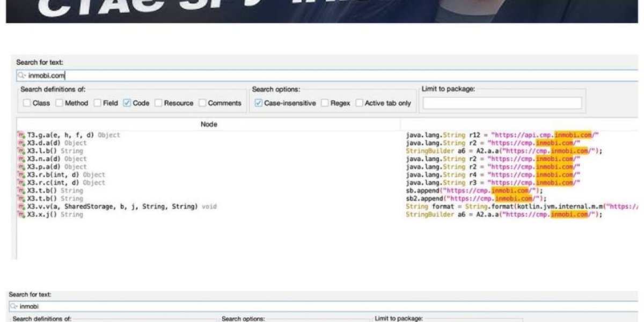Viewport: 644px width, 322px height.
Task: Enable the Field search checkbox
Action: 97,103
